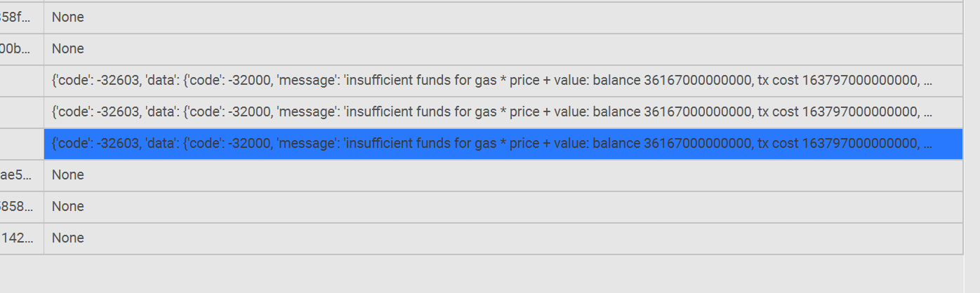980x293 pixels.
Task: Click the empty left cell of the first error row
Action: [21, 81]
